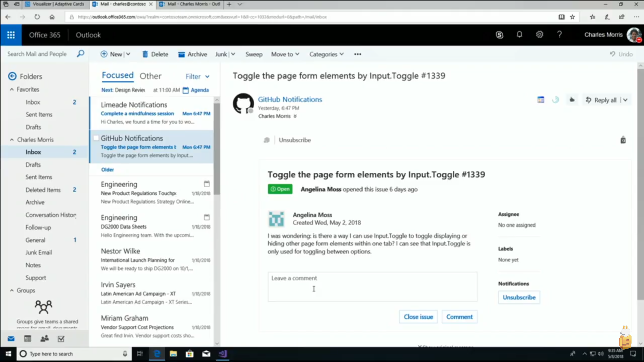Click Unsubscribe at top of message
The image size is (644, 362).
pos(295,140)
